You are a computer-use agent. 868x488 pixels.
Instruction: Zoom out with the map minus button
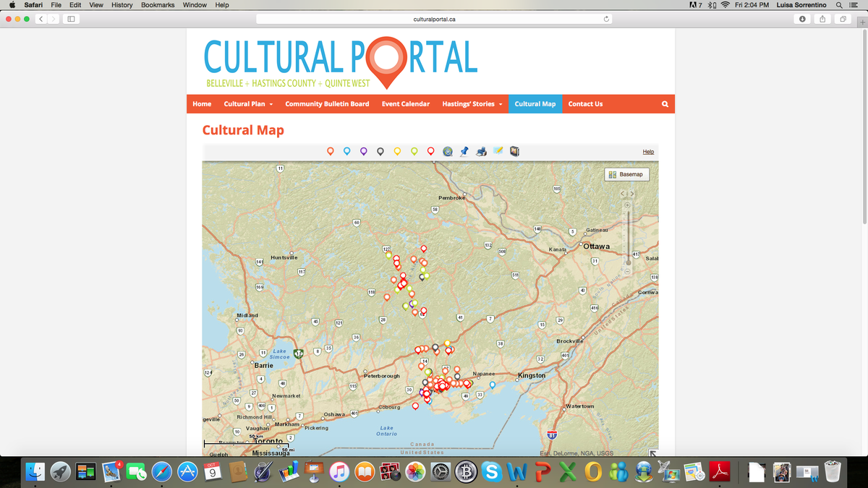[x=628, y=271]
